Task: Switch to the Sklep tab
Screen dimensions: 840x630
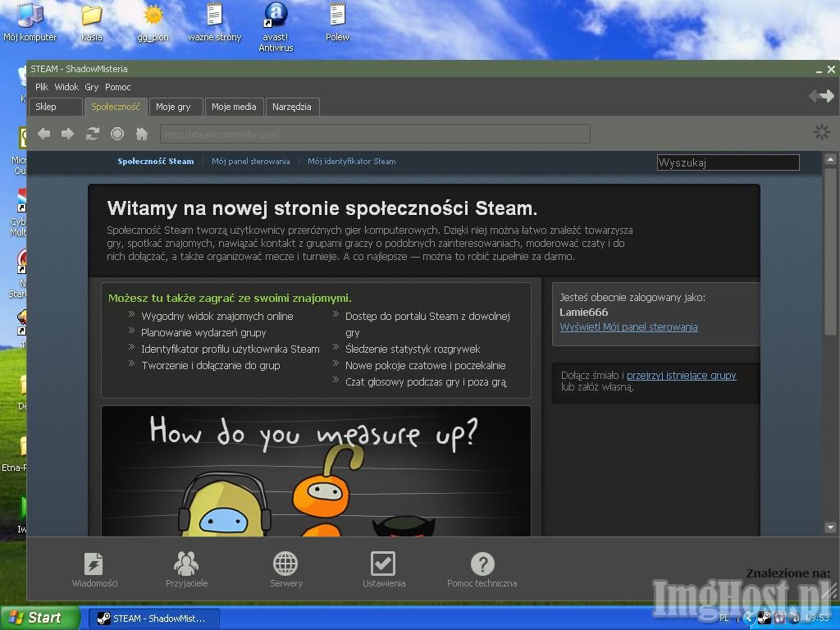Action: click(55, 107)
